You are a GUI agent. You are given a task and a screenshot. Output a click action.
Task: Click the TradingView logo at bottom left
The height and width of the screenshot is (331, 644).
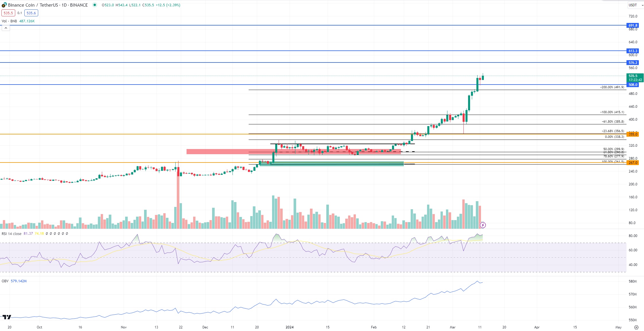(x=7, y=317)
